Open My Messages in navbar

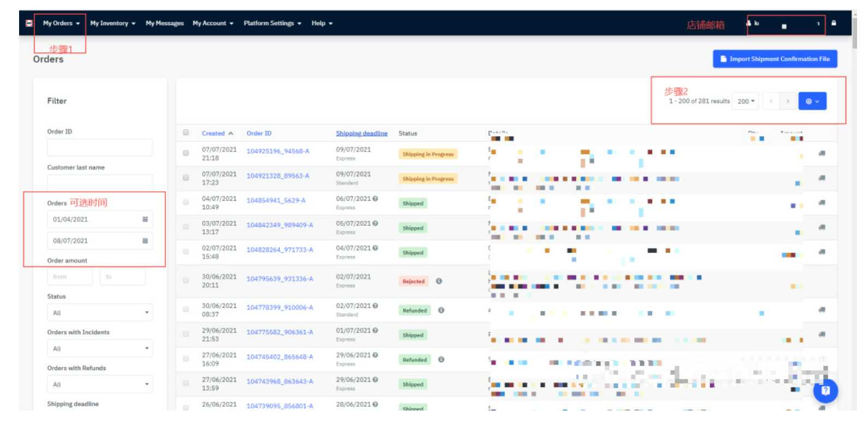(x=164, y=23)
